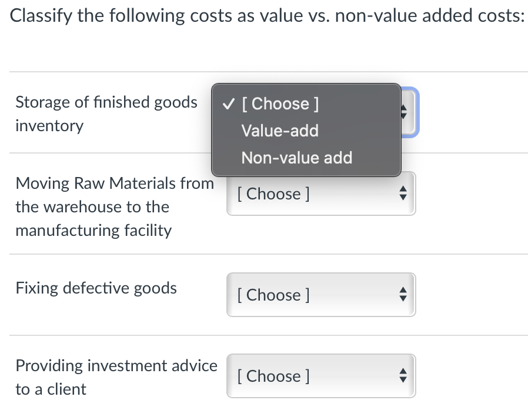528x420 pixels.
Task: Click the up arrow on "Fixing defective goods" stepper
Action: pyautogui.click(x=403, y=291)
